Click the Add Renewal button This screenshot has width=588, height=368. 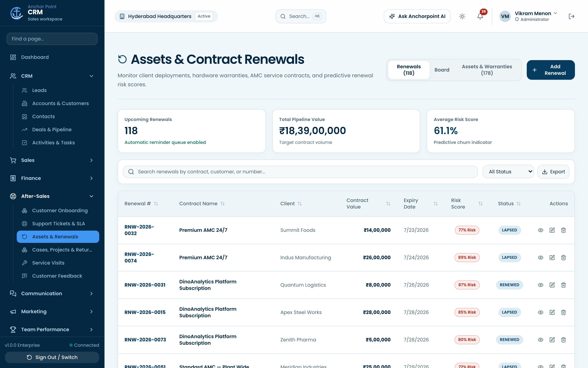pos(551,70)
